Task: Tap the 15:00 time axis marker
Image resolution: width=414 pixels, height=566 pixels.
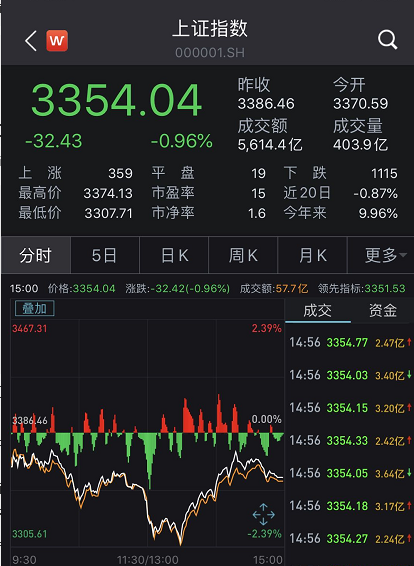Action: click(x=268, y=560)
